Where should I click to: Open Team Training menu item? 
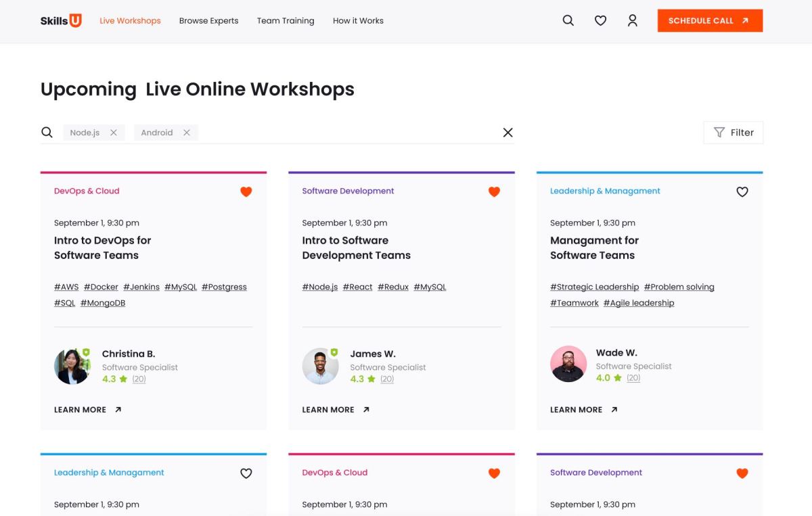click(286, 21)
